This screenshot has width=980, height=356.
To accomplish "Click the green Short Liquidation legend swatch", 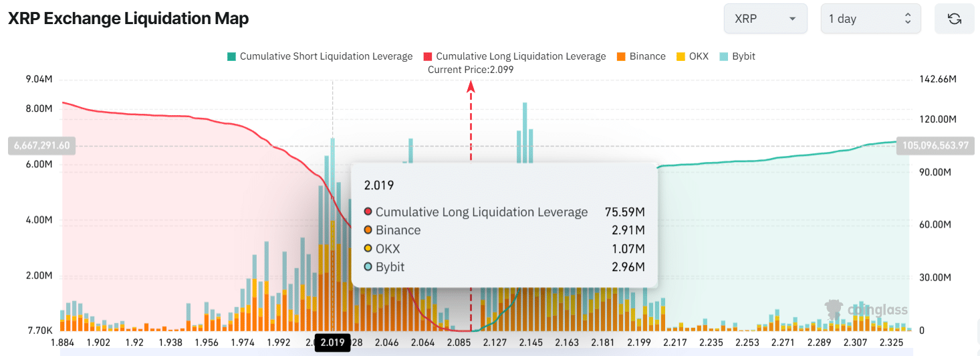I will (x=231, y=56).
